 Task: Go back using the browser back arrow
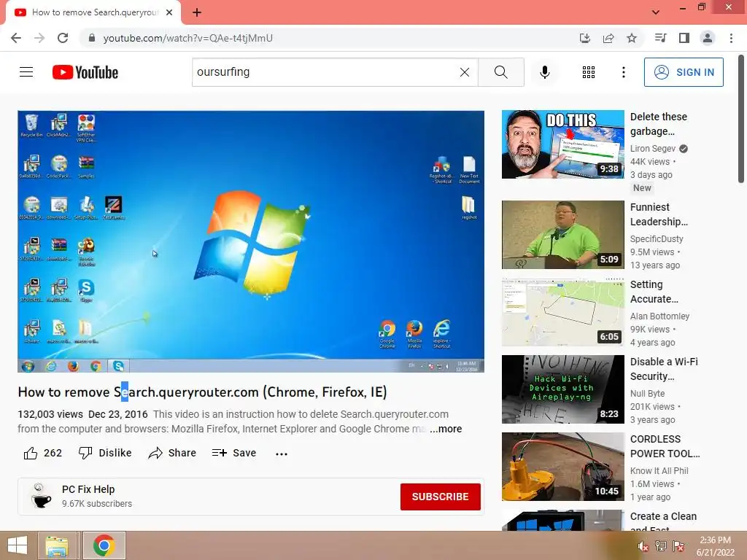pos(16,38)
